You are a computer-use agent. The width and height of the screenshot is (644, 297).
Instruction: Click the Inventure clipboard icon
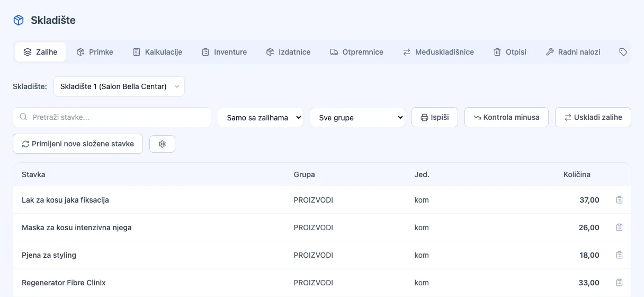(x=205, y=52)
